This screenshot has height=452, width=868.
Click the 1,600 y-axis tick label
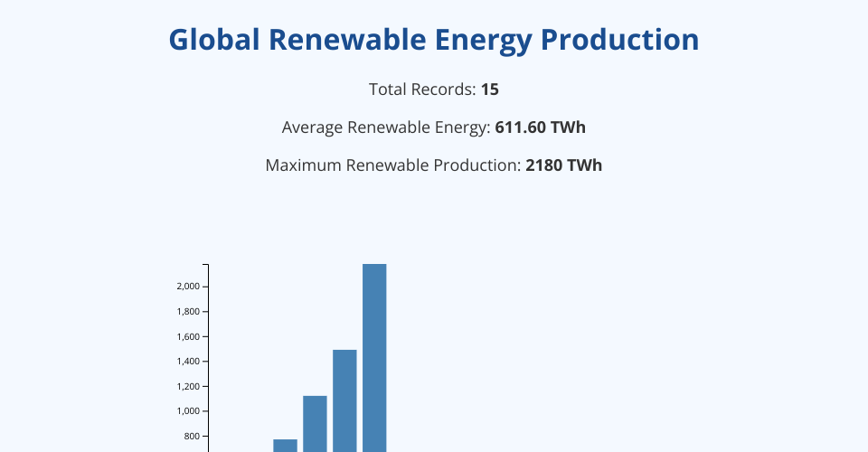tap(190, 336)
